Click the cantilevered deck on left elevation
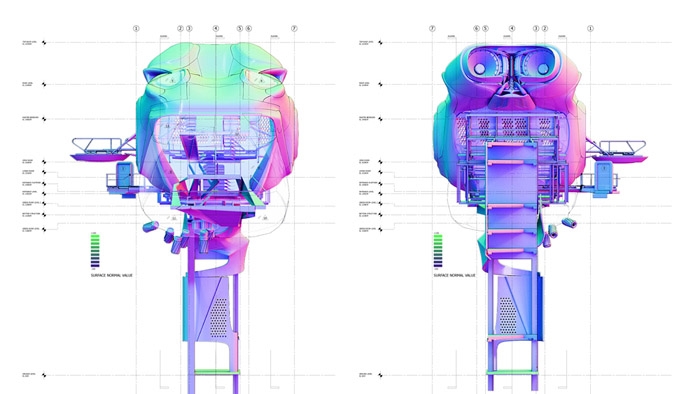The image size is (700, 394). pos(104,150)
